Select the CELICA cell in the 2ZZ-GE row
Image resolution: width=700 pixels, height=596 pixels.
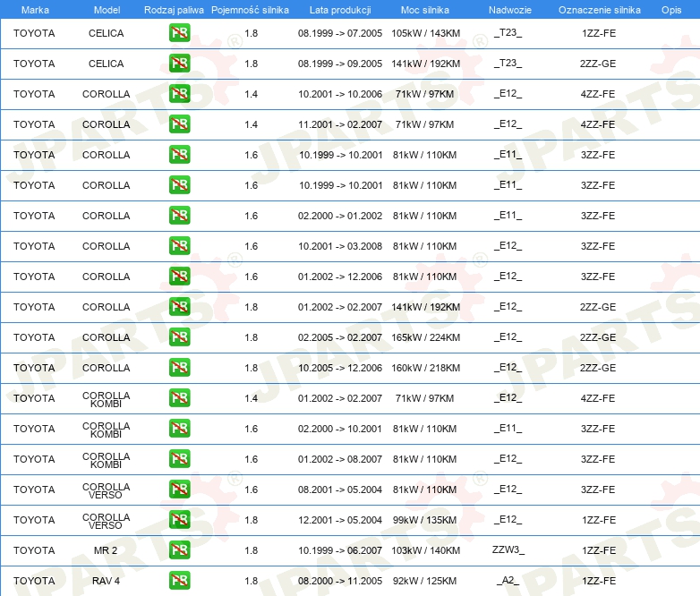(x=106, y=64)
